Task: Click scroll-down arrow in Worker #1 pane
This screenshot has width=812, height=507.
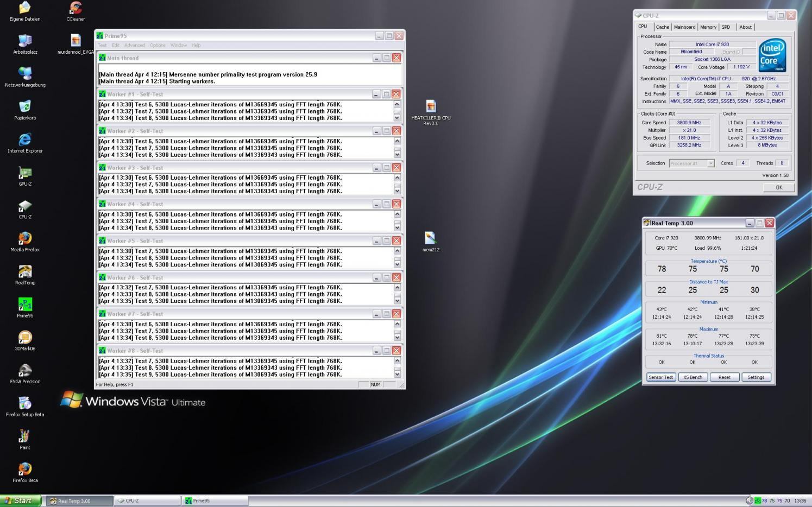Action: coord(397,118)
